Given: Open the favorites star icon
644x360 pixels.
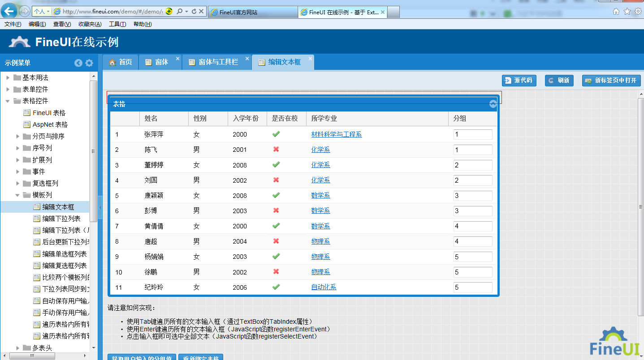Looking at the screenshot, I should 627,12.
